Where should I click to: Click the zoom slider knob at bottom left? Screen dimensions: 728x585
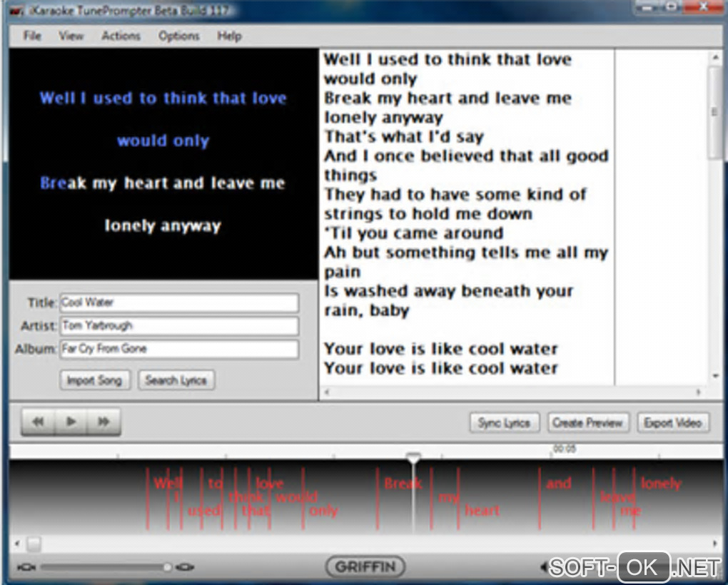pyautogui.click(x=167, y=567)
